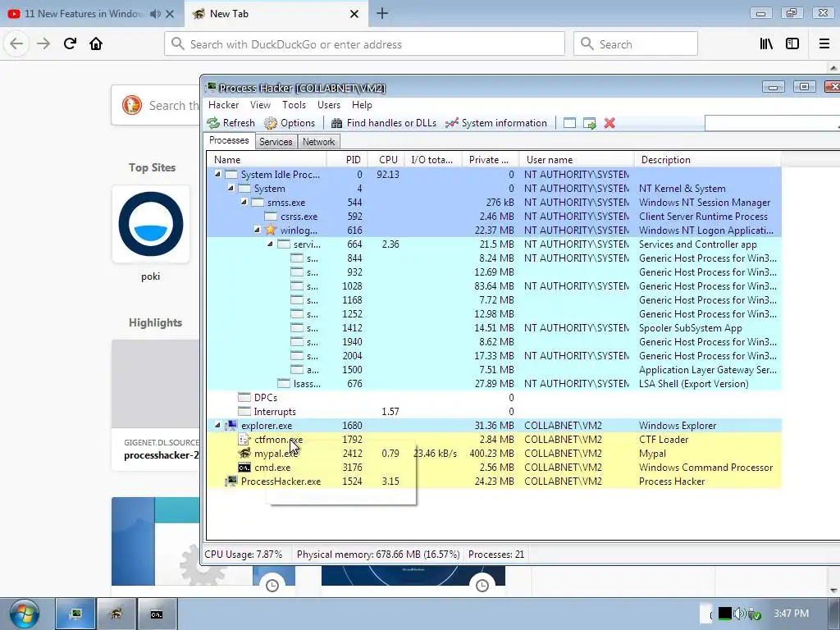
Task: Close the New Tab tab
Action: click(354, 14)
